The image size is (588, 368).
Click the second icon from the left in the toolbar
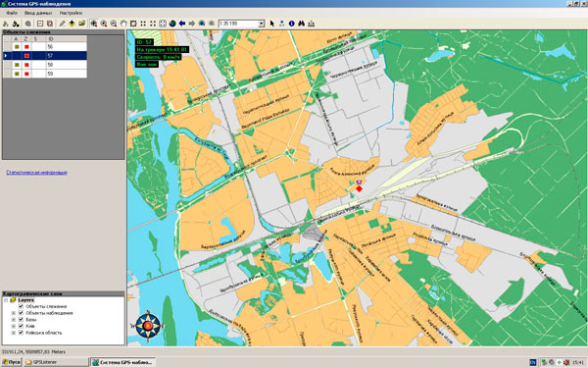pyautogui.click(x=16, y=24)
